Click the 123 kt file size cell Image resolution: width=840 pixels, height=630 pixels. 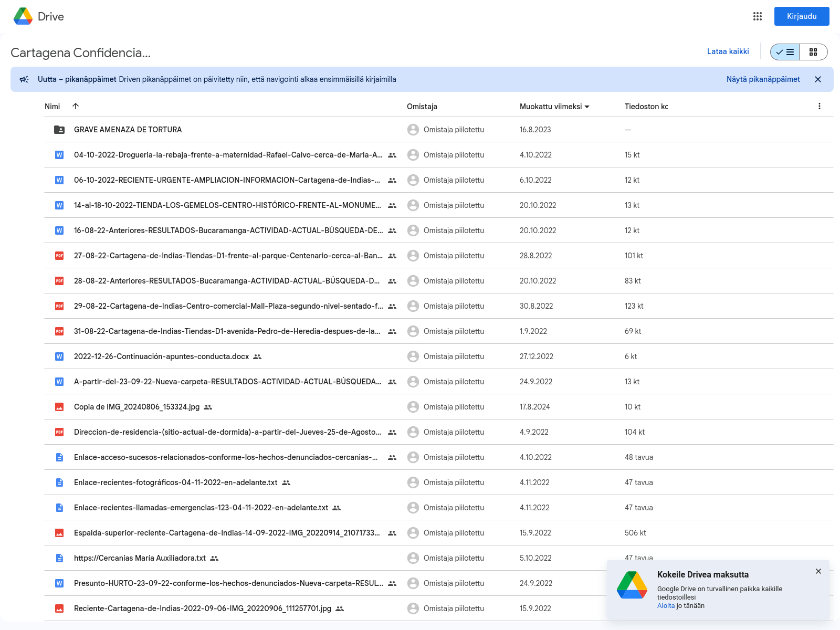(x=634, y=306)
